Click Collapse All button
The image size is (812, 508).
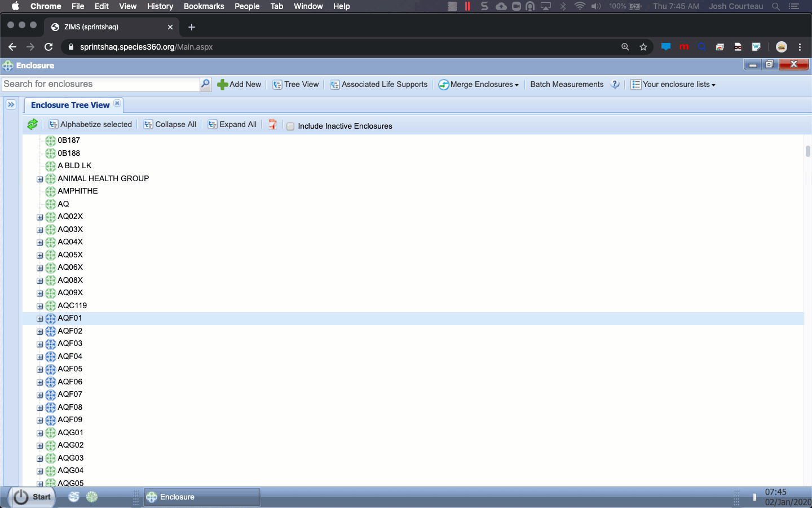170,124
